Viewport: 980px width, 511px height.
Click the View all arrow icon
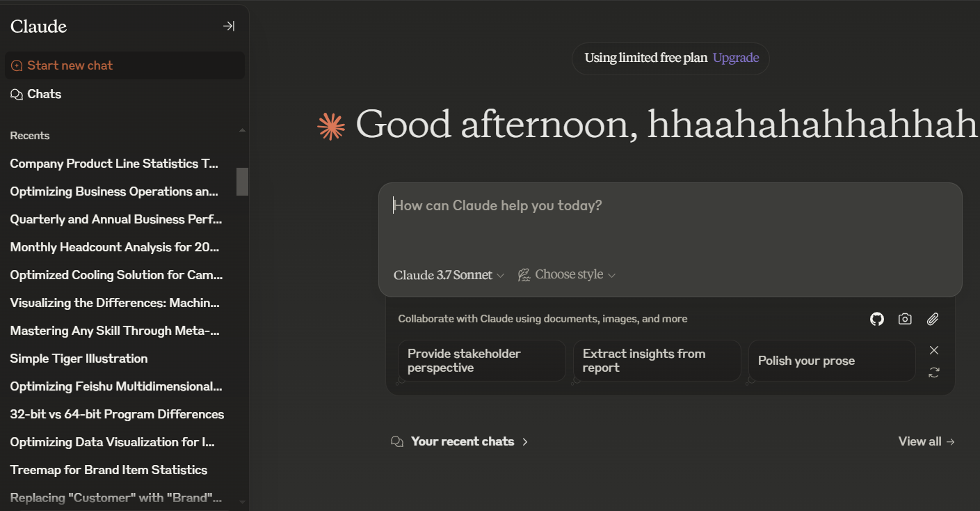[951, 441]
